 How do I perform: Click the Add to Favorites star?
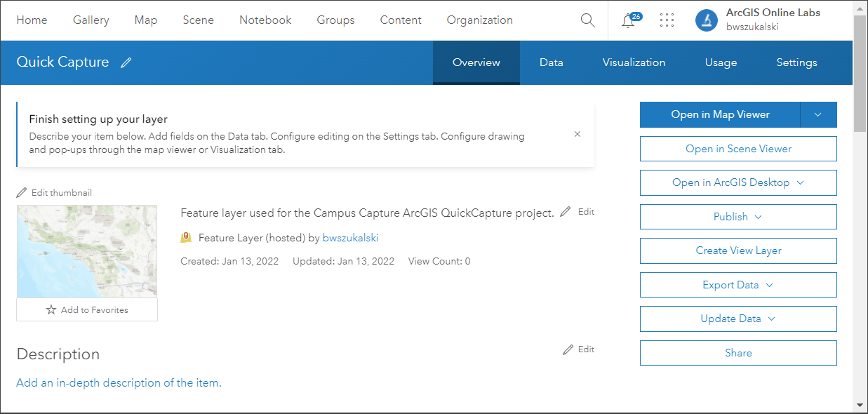point(51,309)
